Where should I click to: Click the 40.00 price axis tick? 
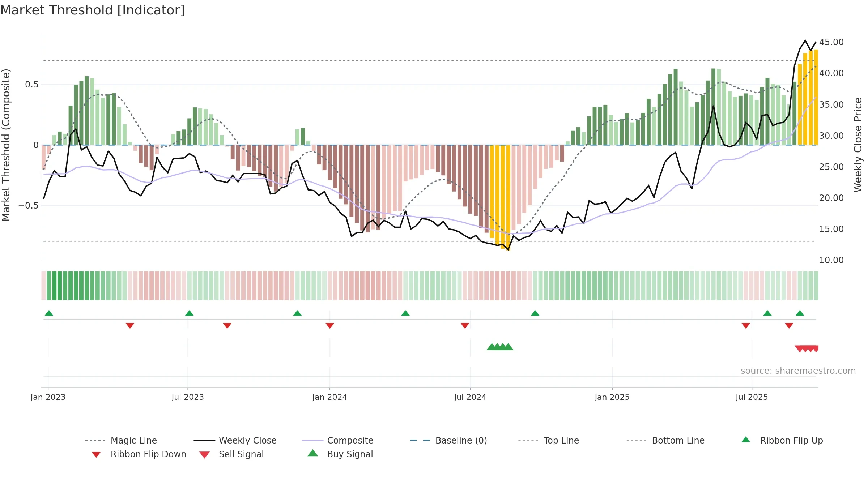(831, 73)
